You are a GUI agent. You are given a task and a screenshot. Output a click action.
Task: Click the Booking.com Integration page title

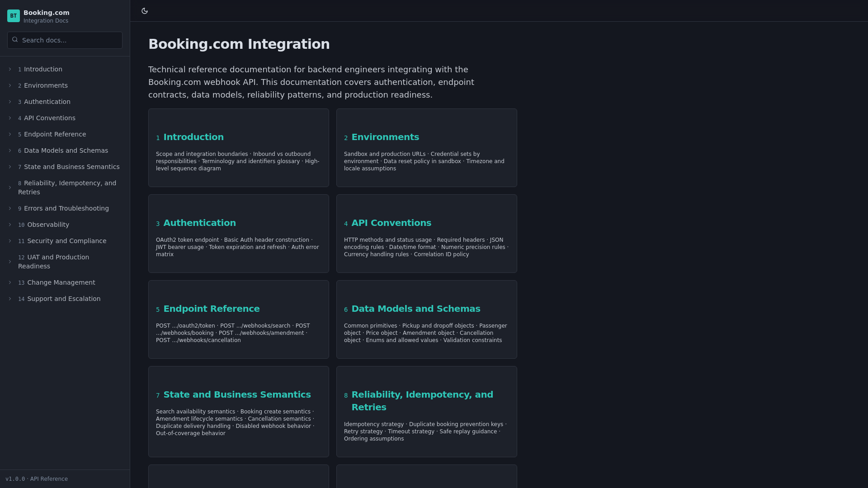point(239,44)
